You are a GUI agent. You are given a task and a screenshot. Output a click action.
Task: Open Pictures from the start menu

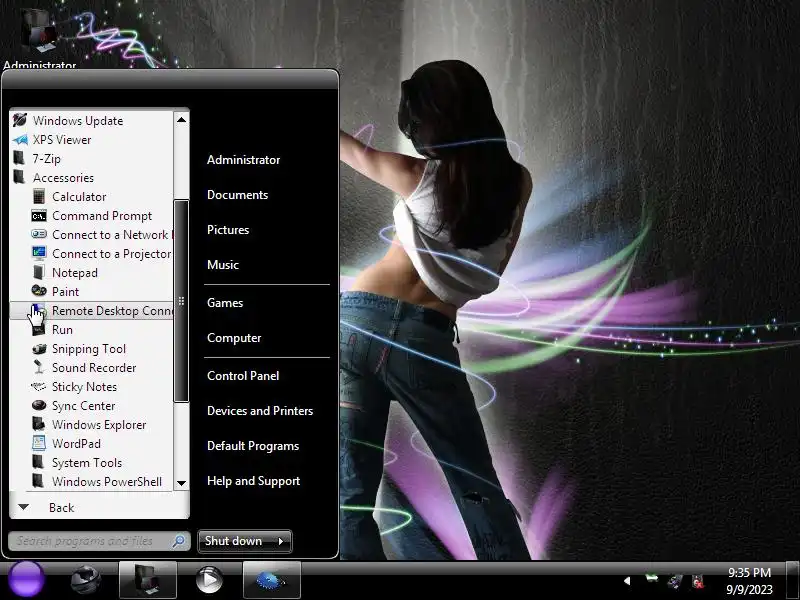(x=228, y=230)
